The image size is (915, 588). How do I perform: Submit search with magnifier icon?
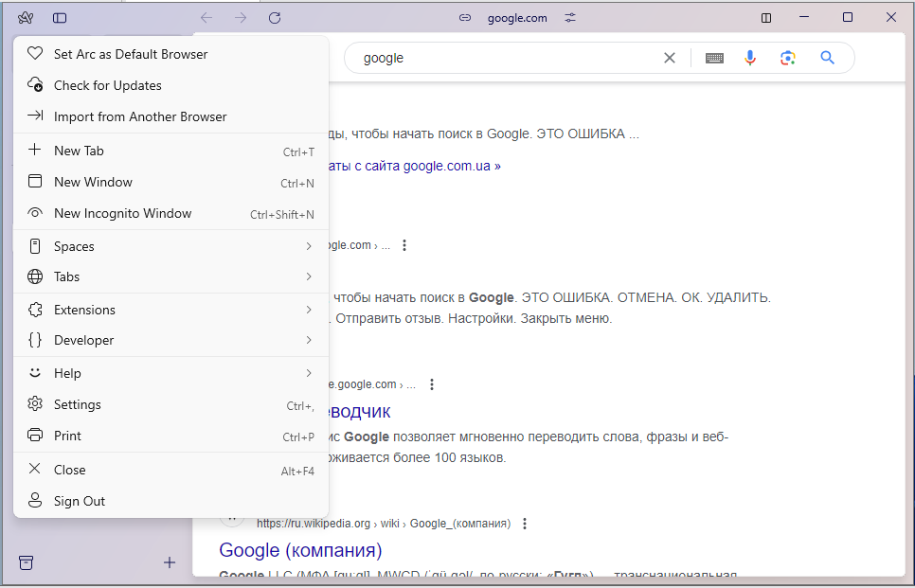pyautogui.click(x=827, y=58)
